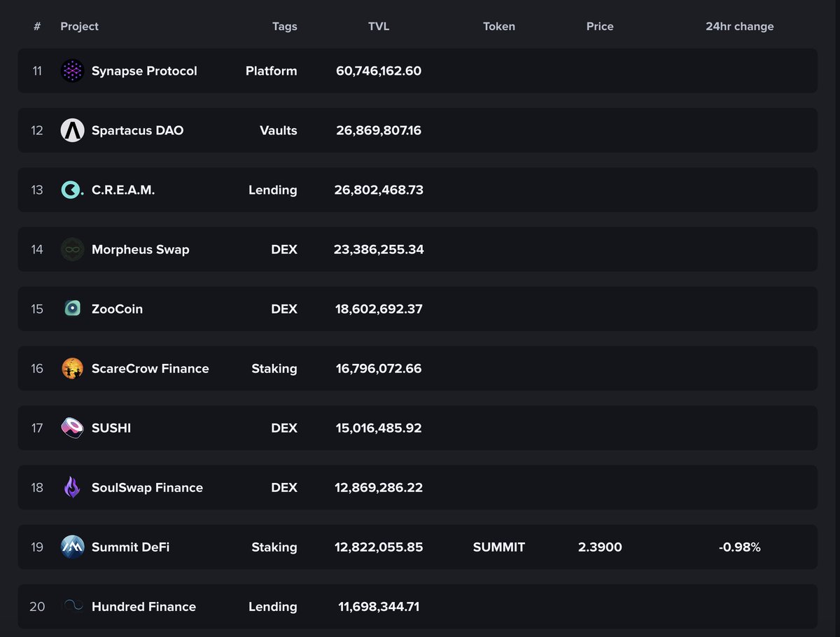This screenshot has height=637, width=840.
Task: Click the ZooCoin logo icon
Action: (x=72, y=309)
